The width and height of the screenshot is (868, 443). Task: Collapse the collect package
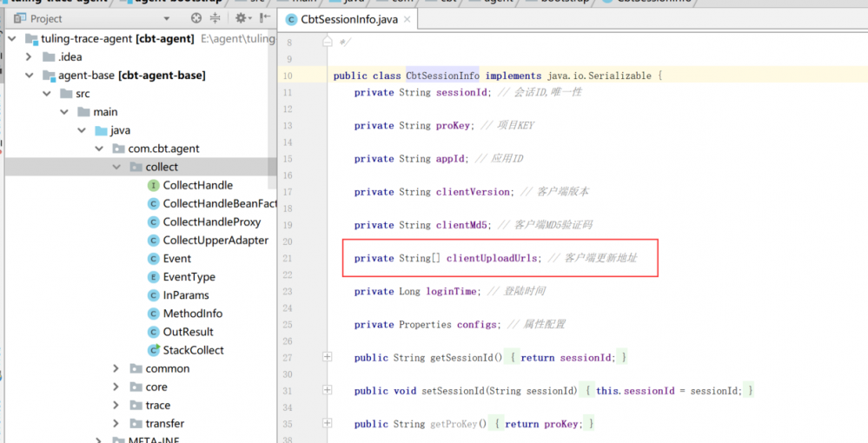(x=116, y=167)
